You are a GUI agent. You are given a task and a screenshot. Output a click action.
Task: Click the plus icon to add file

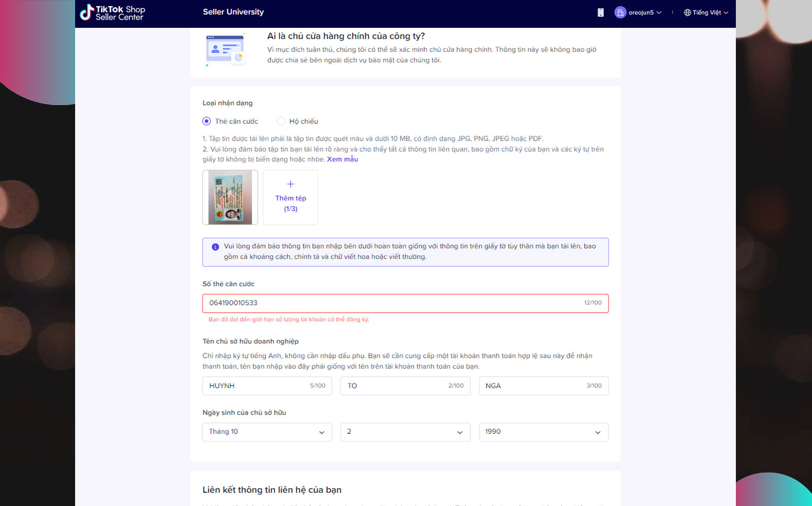[x=290, y=184]
